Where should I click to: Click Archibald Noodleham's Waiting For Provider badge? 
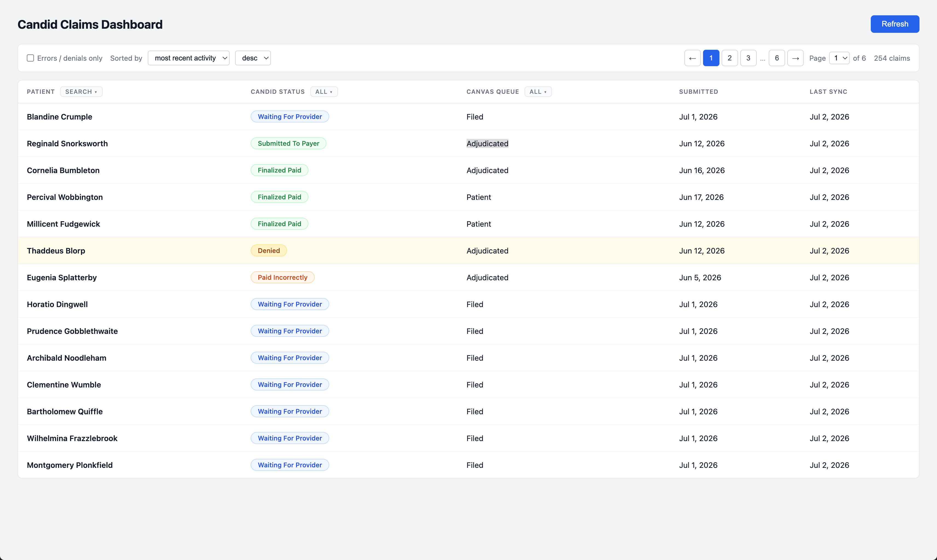(290, 358)
